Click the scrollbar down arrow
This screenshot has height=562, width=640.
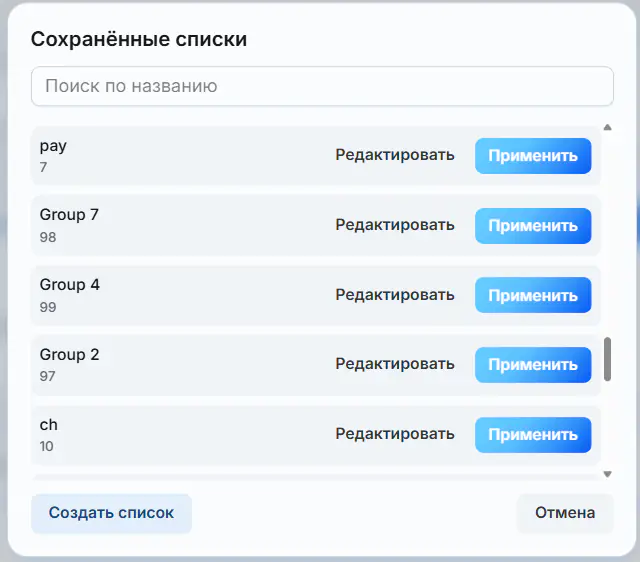(x=607, y=474)
